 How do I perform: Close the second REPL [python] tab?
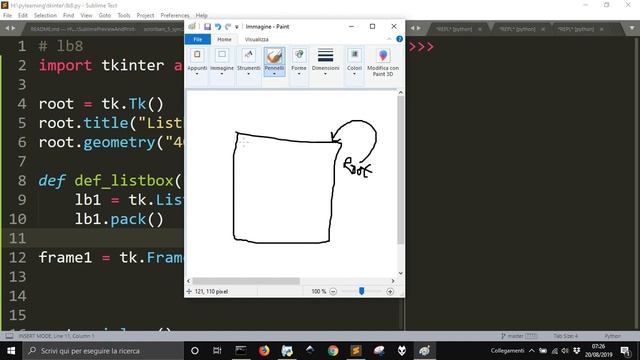[543, 29]
